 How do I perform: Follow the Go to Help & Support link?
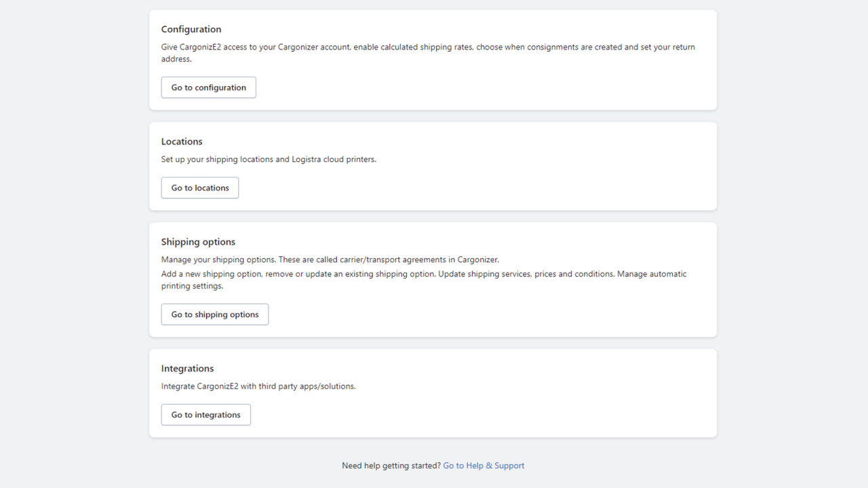[484, 466]
